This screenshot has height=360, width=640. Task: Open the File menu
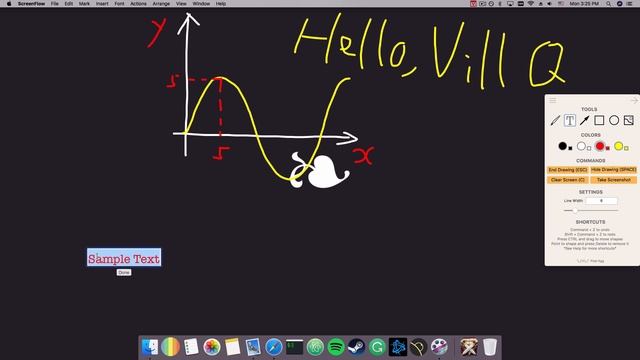(55, 4)
